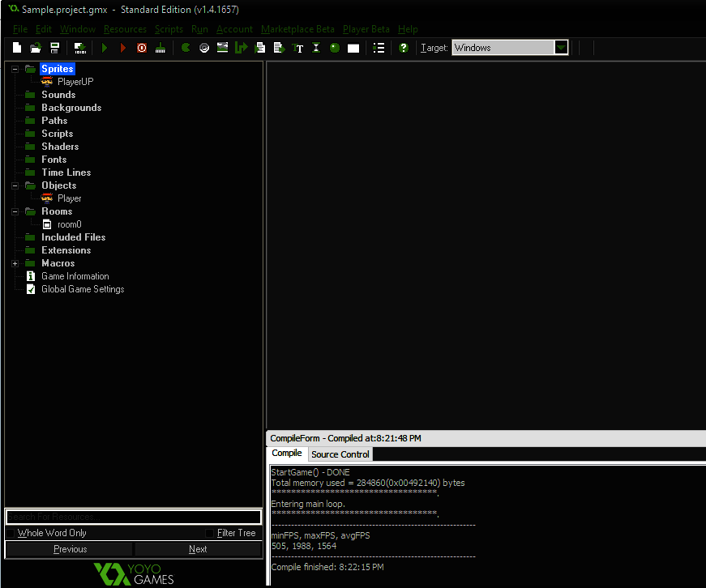Open the Create Executable toolbar icon

(79, 47)
